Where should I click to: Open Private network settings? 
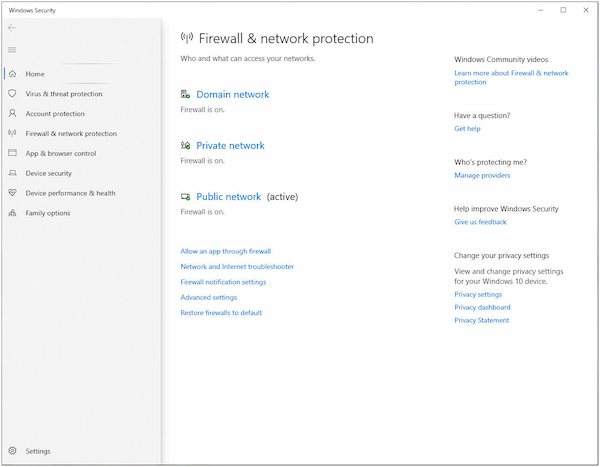[x=230, y=145]
